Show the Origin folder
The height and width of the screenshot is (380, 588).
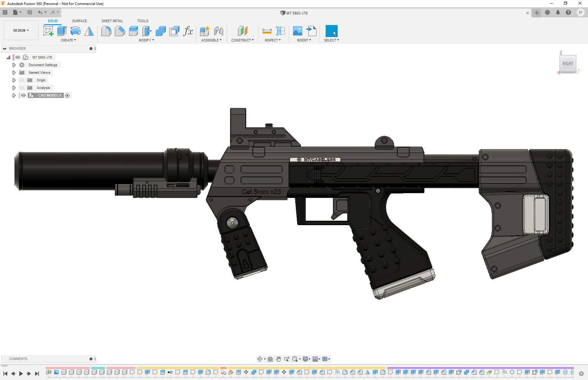click(x=22, y=80)
